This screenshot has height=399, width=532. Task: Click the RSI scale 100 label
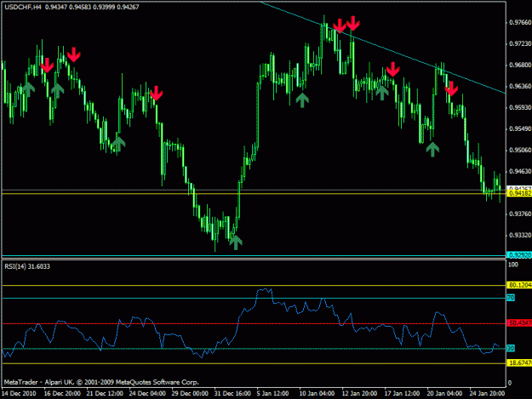coord(513,265)
